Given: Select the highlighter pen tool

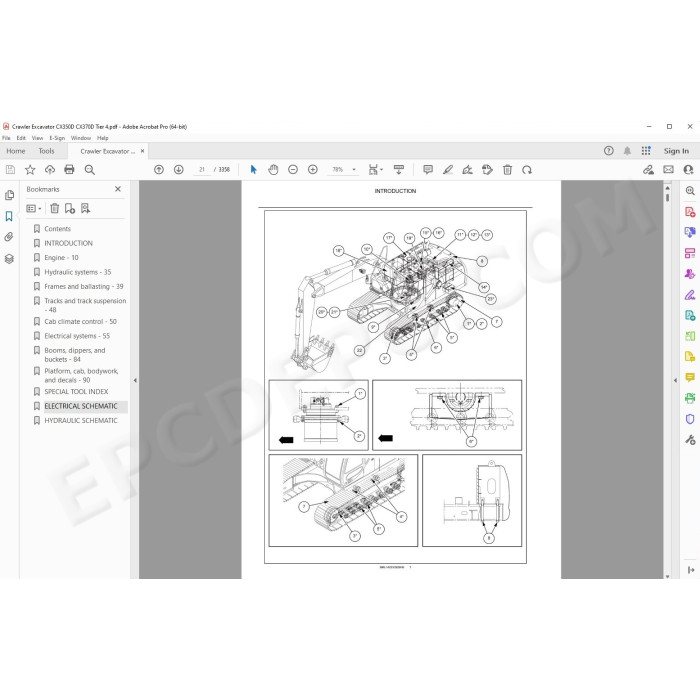Looking at the screenshot, I should click(x=448, y=170).
